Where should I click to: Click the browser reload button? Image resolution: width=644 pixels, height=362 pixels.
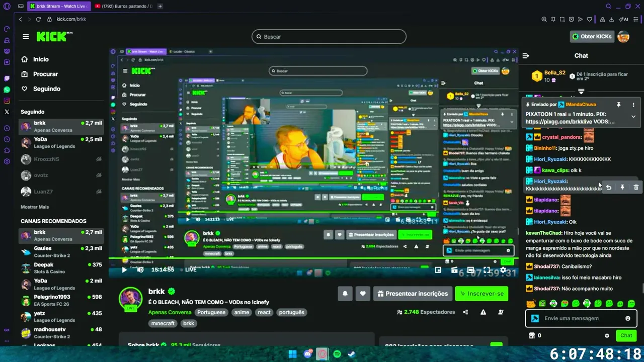pyautogui.click(x=38, y=19)
